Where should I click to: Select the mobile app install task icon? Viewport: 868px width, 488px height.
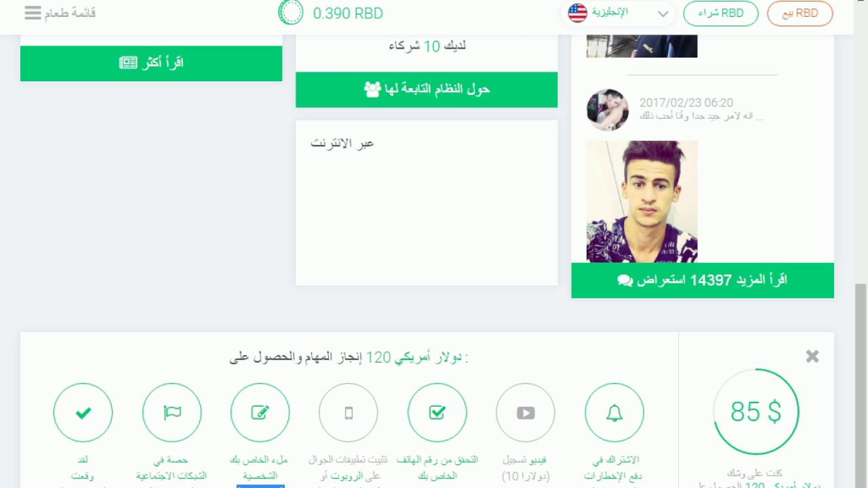[349, 413]
